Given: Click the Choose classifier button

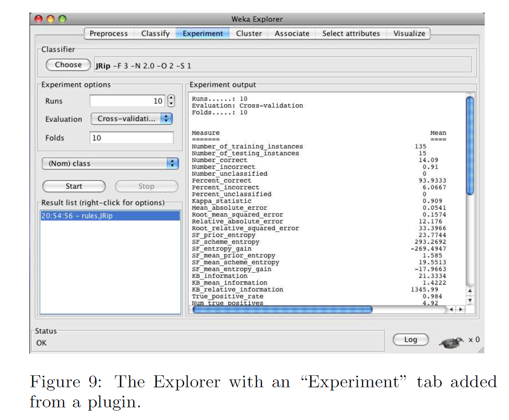Looking at the screenshot, I should pyautogui.click(x=68, y=64).
